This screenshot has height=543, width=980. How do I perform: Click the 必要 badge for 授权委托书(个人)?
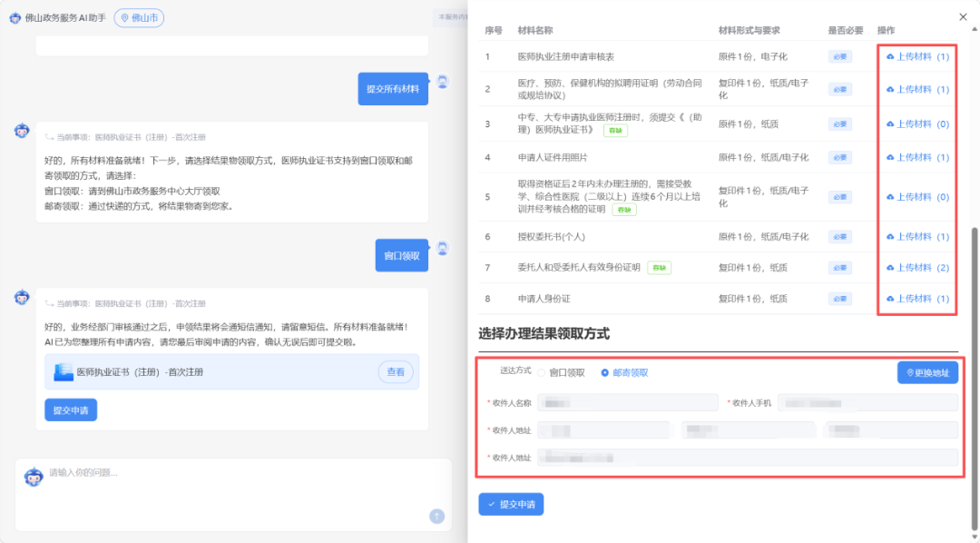coord(840,236)
